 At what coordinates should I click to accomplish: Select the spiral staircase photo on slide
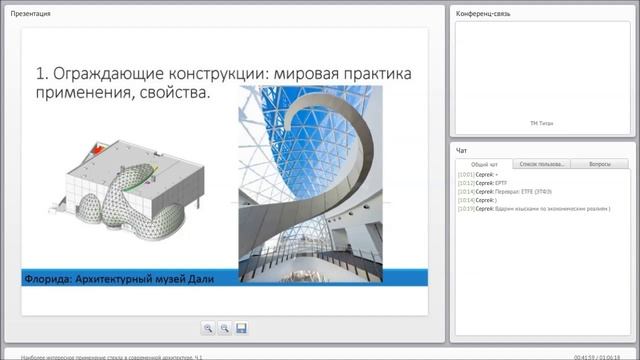click(311, 184)
